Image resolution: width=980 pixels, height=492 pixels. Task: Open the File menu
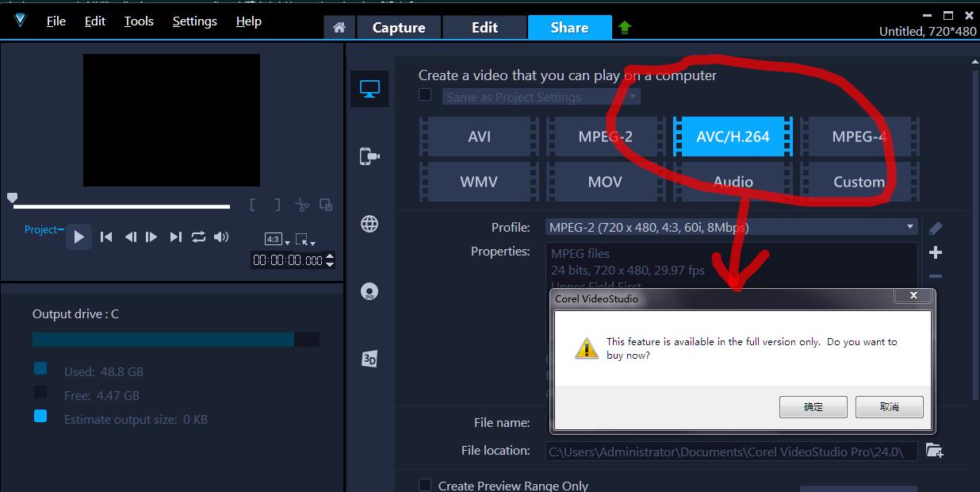(56, 21)
